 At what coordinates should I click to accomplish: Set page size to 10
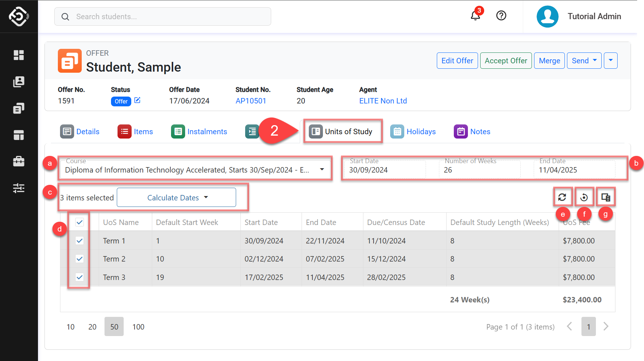pos(71,327)
